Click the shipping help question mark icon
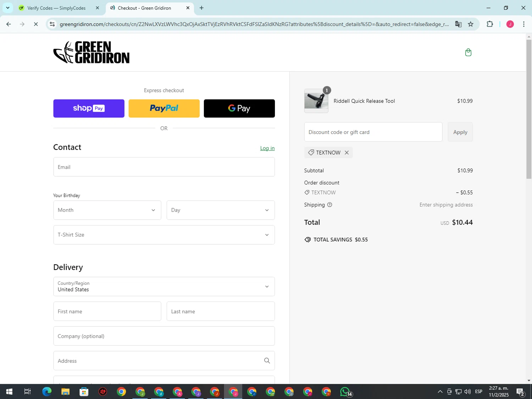The width and height of the screenshot is (532, 399). (x=329, y=205)
